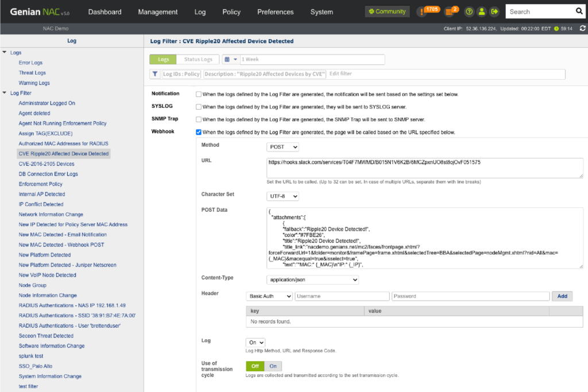This screenshot has height=392, width=588.
Task: Turn On the transmission cycle toggle
Action: [273, 366]
